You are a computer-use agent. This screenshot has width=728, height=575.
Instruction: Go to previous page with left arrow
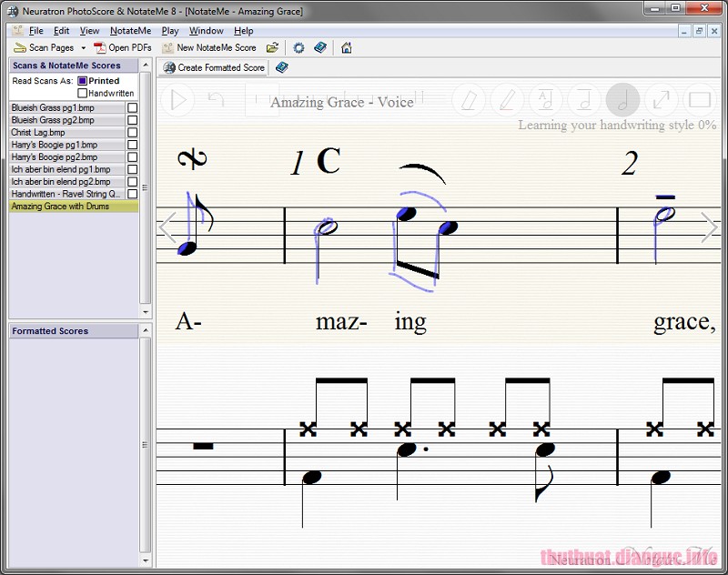(167, 227)
